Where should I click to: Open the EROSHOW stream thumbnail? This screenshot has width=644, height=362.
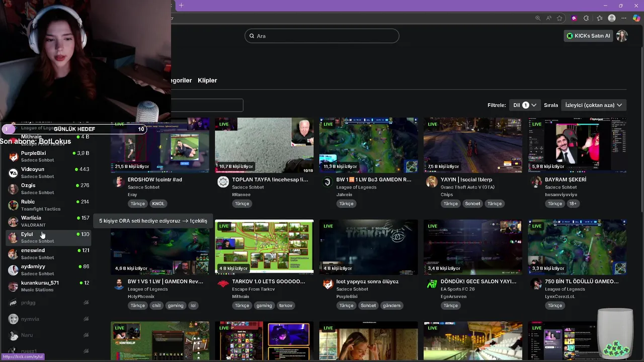pyautogui.click(x=160, y=145)
